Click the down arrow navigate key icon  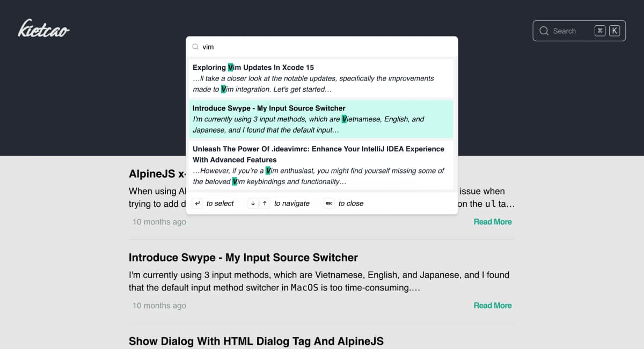(x=253, y=203)
